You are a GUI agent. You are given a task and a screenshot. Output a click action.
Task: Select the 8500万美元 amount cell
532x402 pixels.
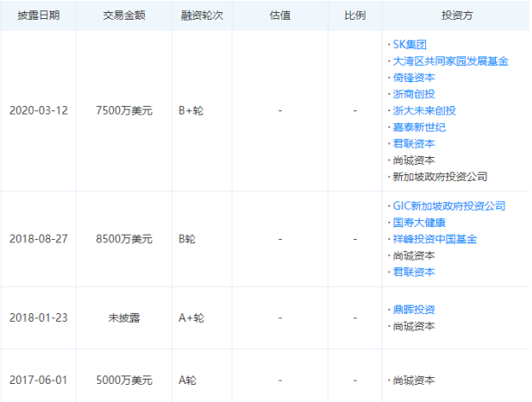[124, 239]
